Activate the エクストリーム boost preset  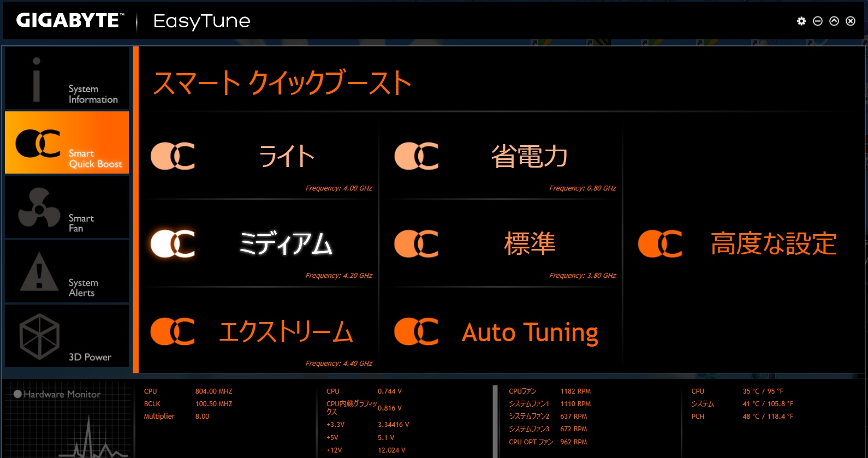(261, 331)
